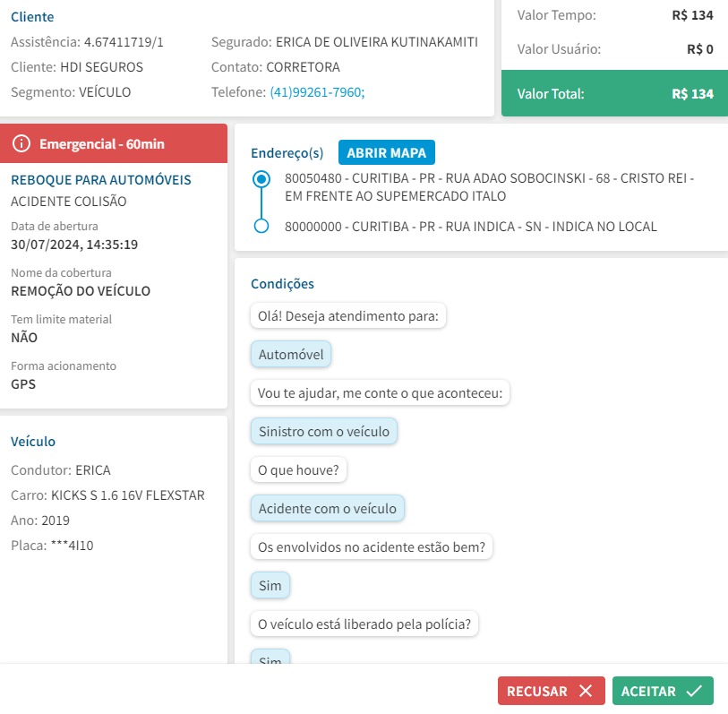Screen dimensions: 728x714
Task: Open the map with ABRIR MAPA
Action: [x=387, y=152]
